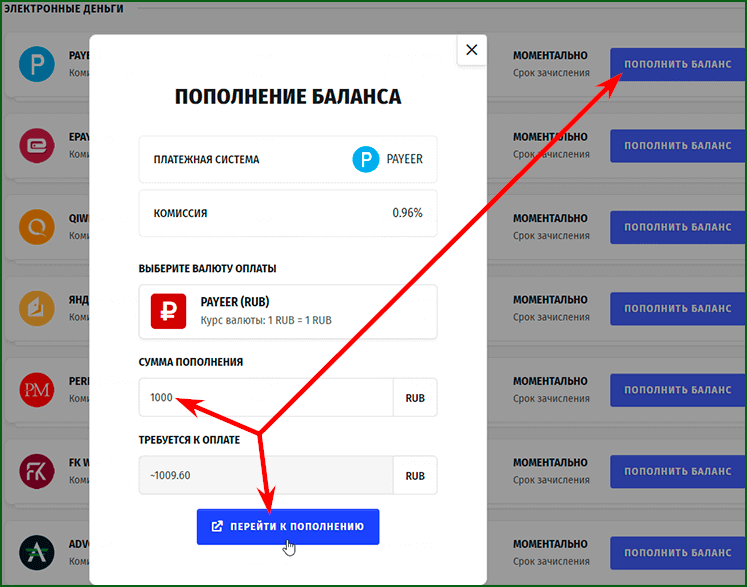The image size is (747, 587).
Task: Click the Epay icon in background list
Action: tap(37, 145)
